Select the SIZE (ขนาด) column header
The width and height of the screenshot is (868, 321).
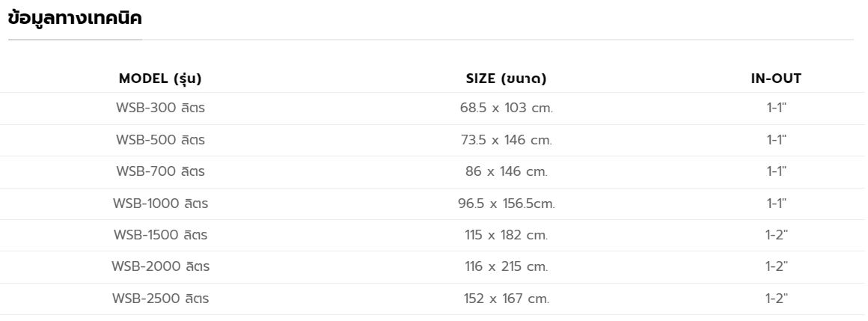(506, 79)
